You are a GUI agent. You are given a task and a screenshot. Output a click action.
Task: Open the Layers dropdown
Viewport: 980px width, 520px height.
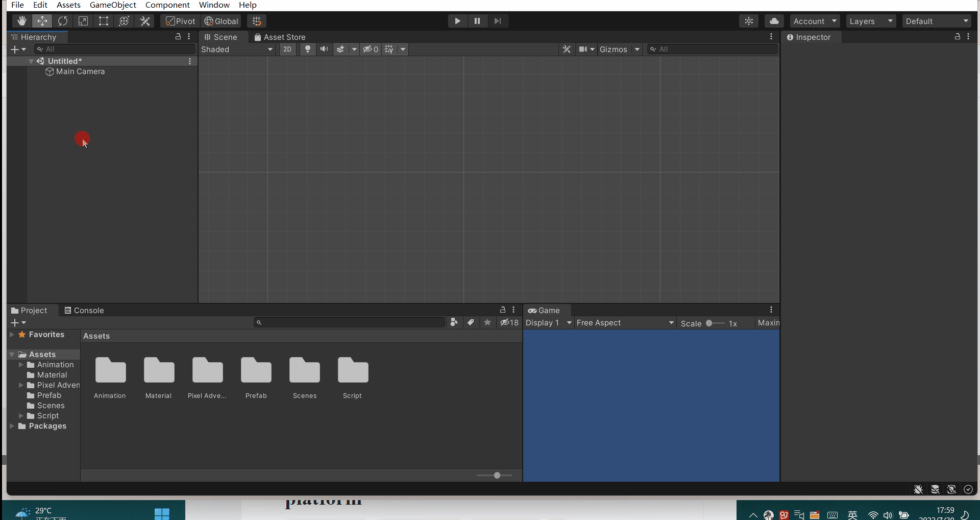871,21
